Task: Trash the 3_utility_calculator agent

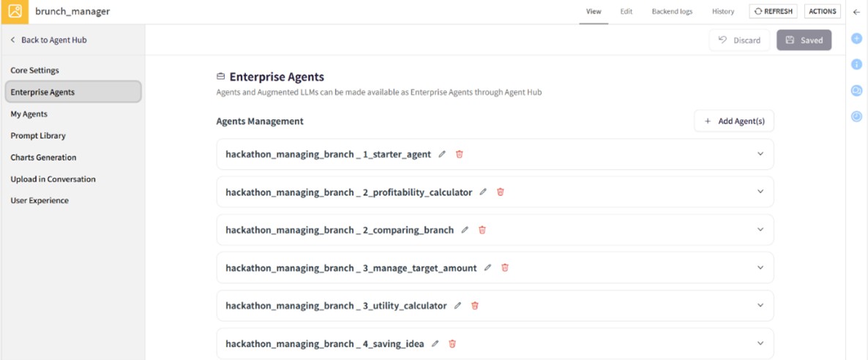Action: click(x=474, y=306)
